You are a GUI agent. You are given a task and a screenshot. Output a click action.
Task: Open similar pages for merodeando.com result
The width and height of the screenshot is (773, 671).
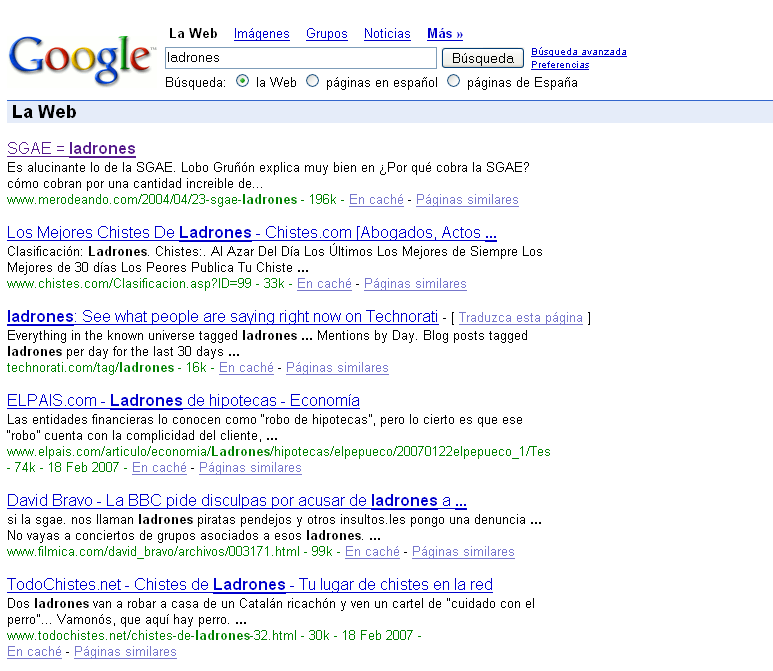pyautogui.click(x=467, y=200)
